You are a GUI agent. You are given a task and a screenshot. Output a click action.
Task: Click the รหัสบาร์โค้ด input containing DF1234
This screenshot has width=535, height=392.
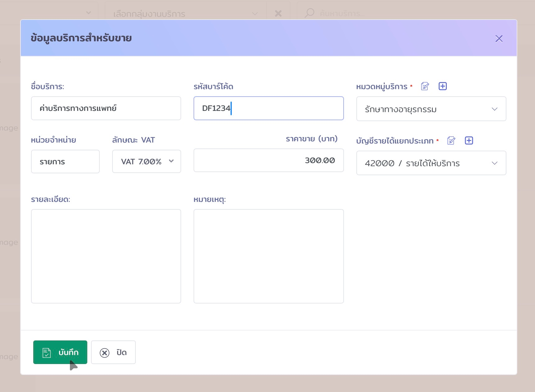click(268, 108)
